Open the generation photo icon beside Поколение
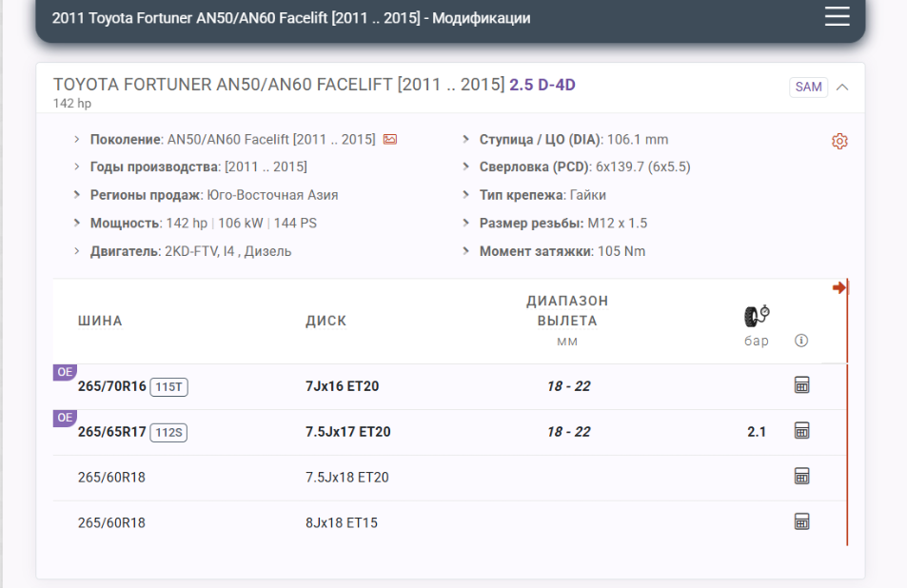907x588 pixels. [x=390, y=140]
